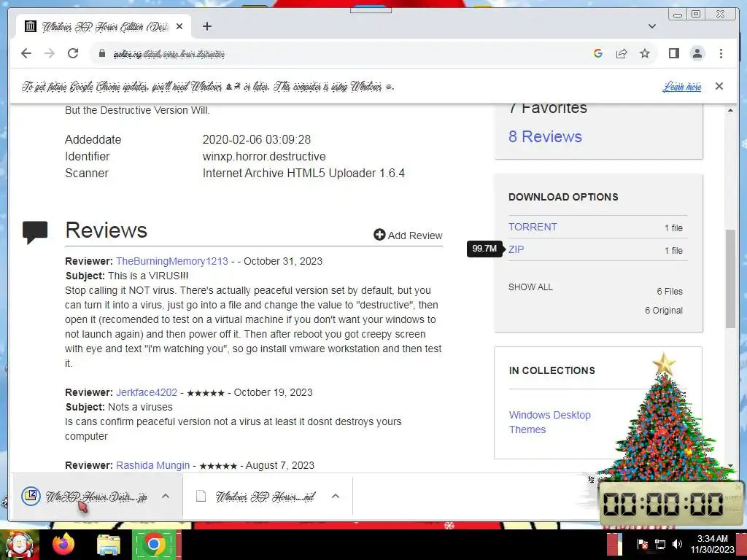
Task: Click the zip file icon in downloads bar
Action: click(31, 496)
